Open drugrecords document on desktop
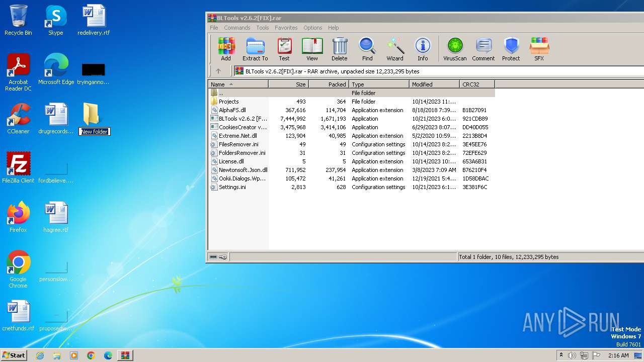The height and width of the screenshot is (362, 644). (56, 119)
